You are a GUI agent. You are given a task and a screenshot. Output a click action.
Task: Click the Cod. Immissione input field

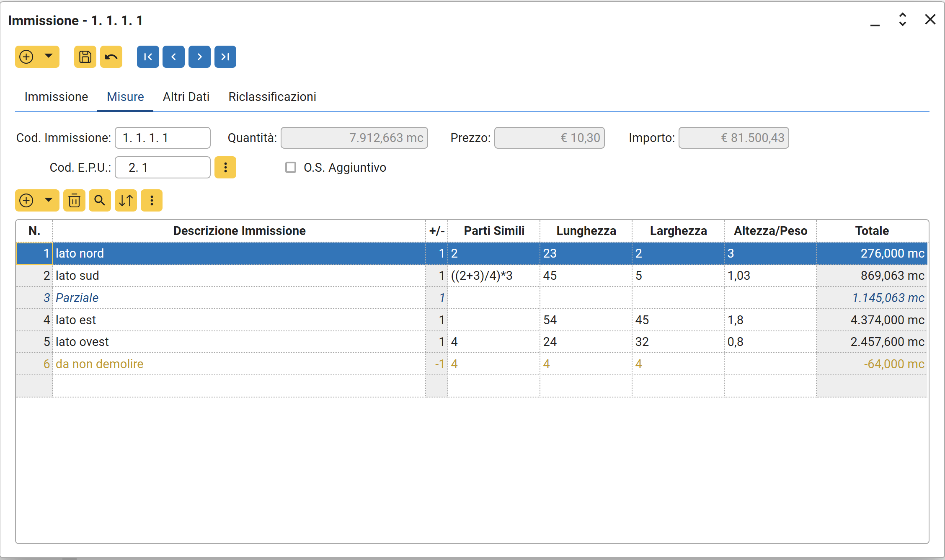(163, 138)
